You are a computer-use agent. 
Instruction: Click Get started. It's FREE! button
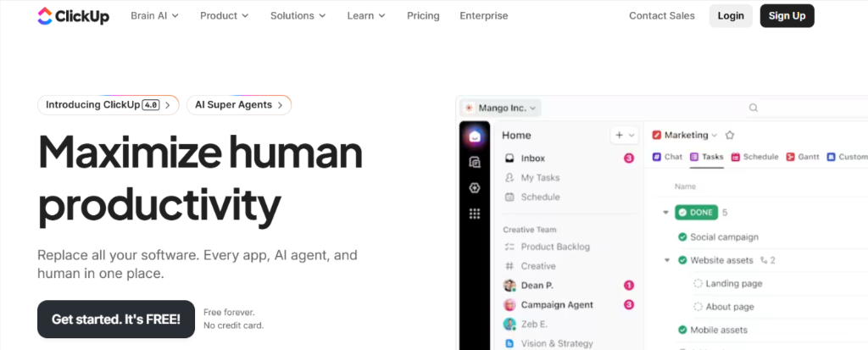(x=116, y=319)
